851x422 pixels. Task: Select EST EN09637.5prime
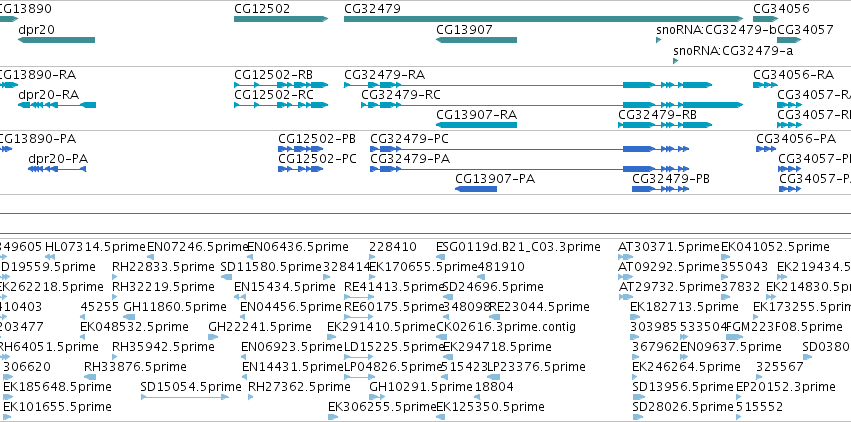point(731,346)
